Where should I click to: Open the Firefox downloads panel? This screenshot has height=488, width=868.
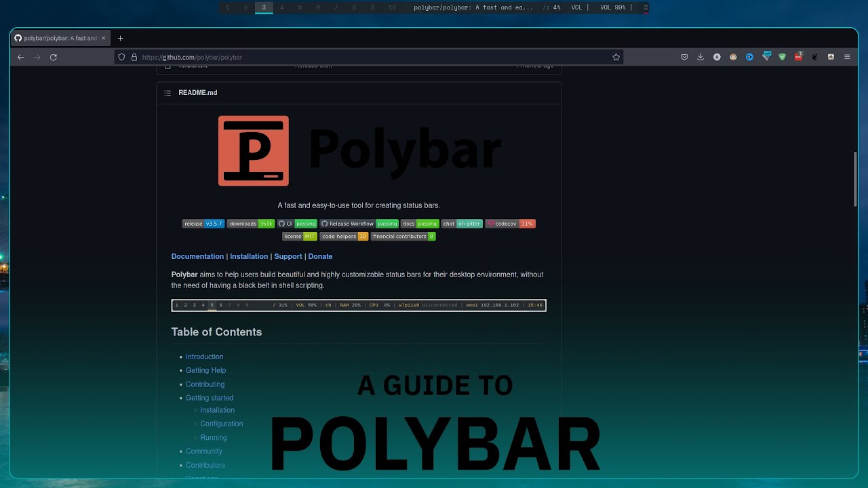[x=701, y=57]
